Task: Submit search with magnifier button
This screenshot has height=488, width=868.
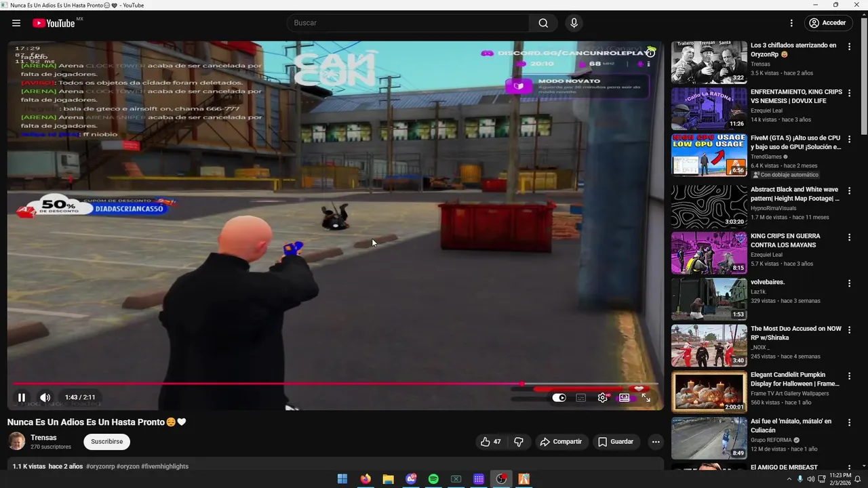Action: point(543,23)
